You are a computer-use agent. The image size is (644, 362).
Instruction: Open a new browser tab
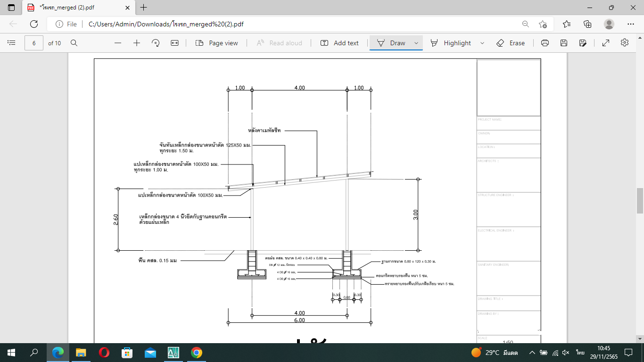(144, 8)
